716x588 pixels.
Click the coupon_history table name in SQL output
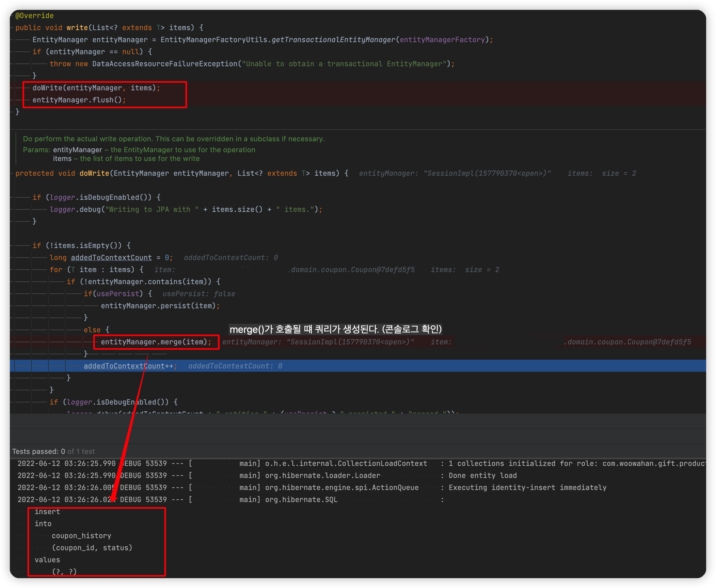(81, 535)
